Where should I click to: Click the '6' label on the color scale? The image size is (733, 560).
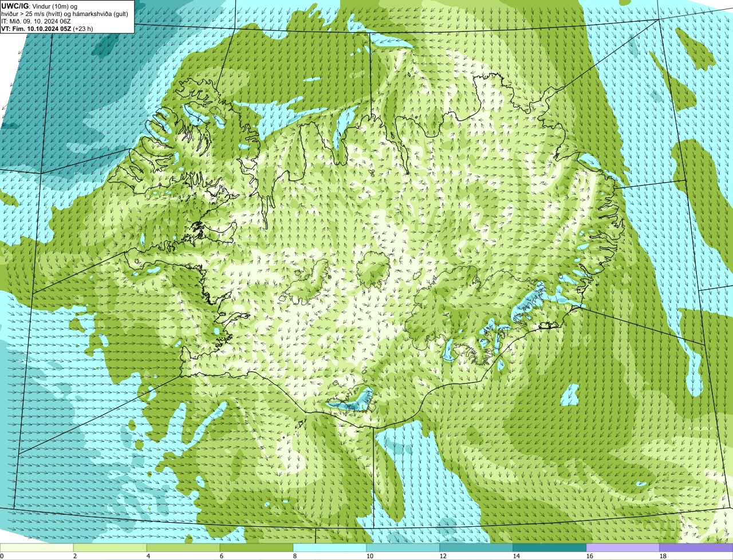coord(222,556)
